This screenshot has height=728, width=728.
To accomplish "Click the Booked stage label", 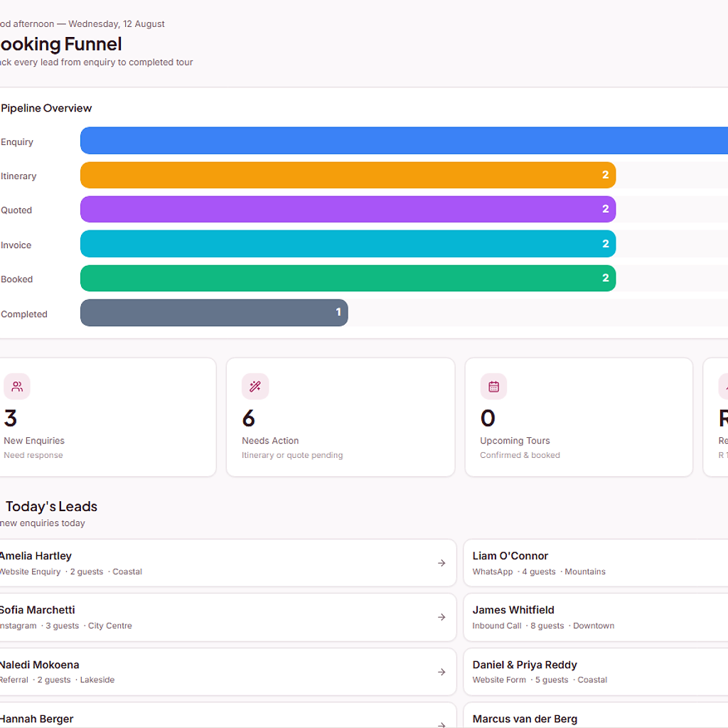I will pyautogui.click(x=17, y=279).
